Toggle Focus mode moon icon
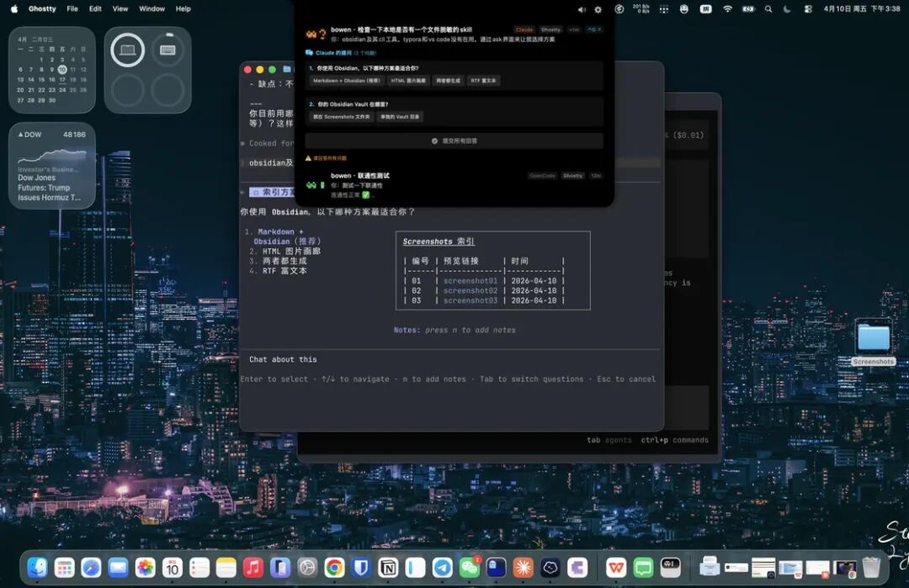This screenshot has width=909, height=588. pos(787,8)
